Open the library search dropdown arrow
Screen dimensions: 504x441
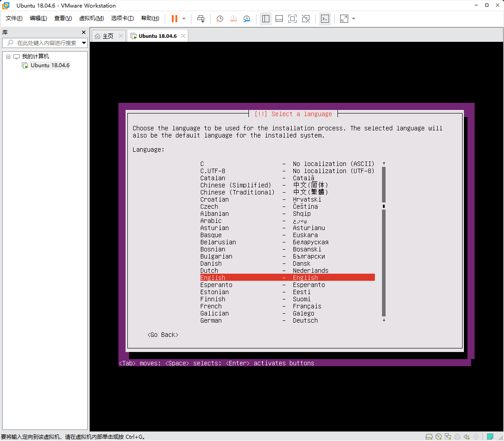click(x=84, y=43)
